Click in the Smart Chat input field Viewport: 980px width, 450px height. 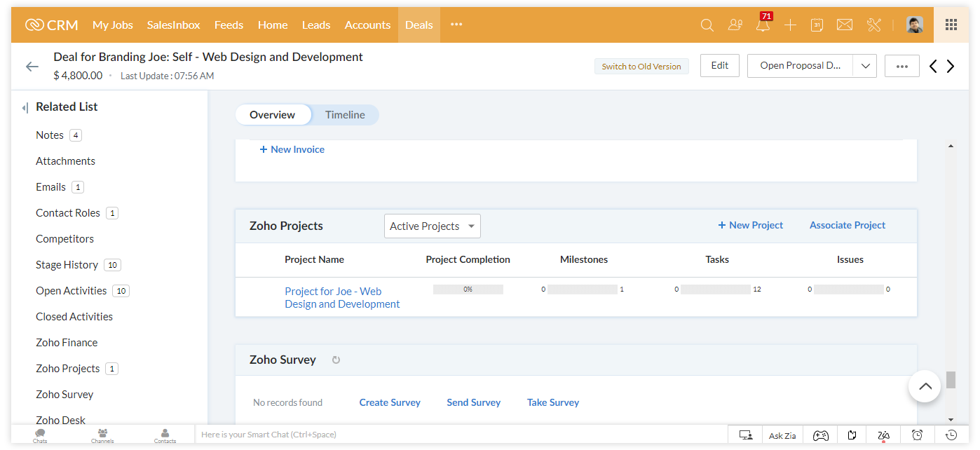click(x=461, y=435)
